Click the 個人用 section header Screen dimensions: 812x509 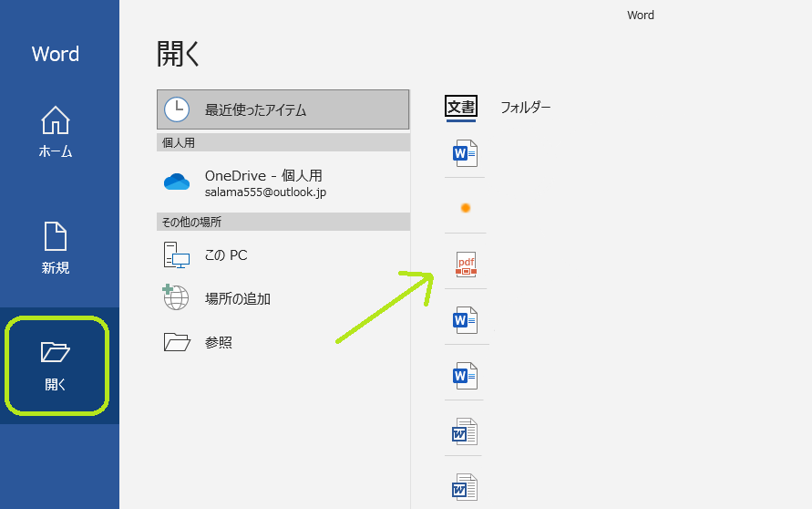click(283, 142)
